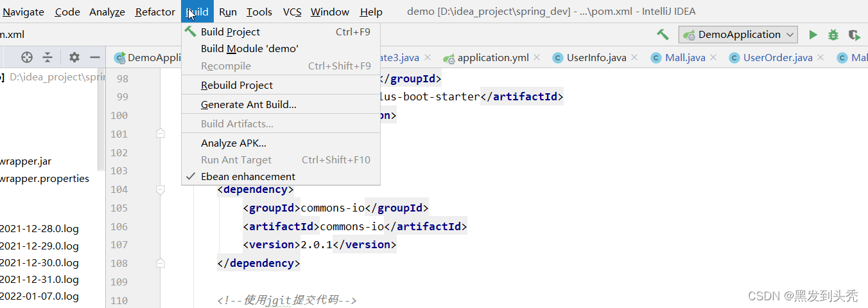Close the Mall.java tab
This screenshot has width=868, height=308.
tap(713, 58)
